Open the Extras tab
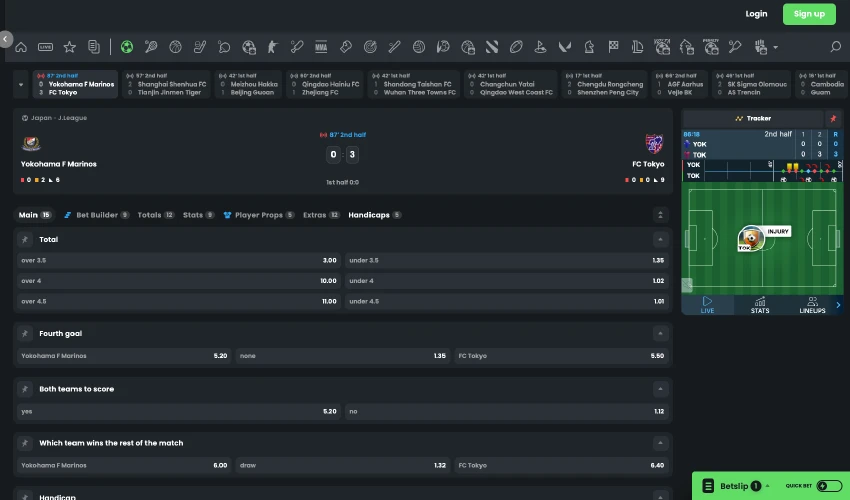Image resolution: width=850 pixels, height=500 pixels. 321,215
